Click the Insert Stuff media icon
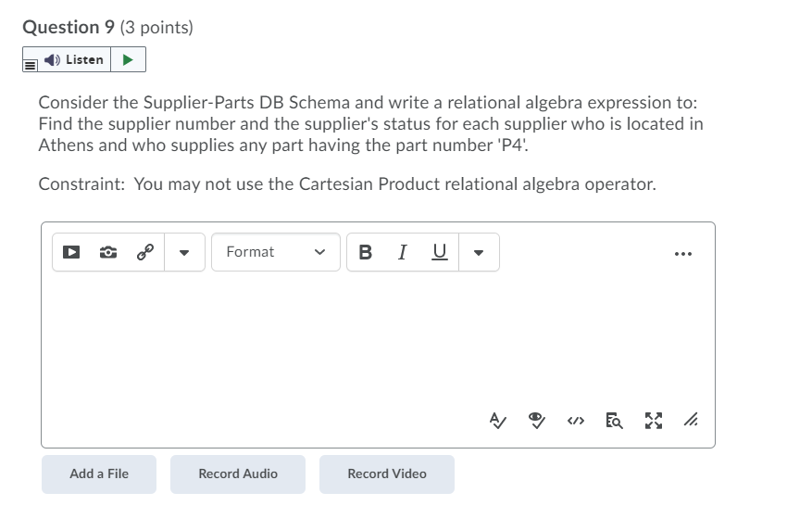812x518 pixels. coord(71,252)
